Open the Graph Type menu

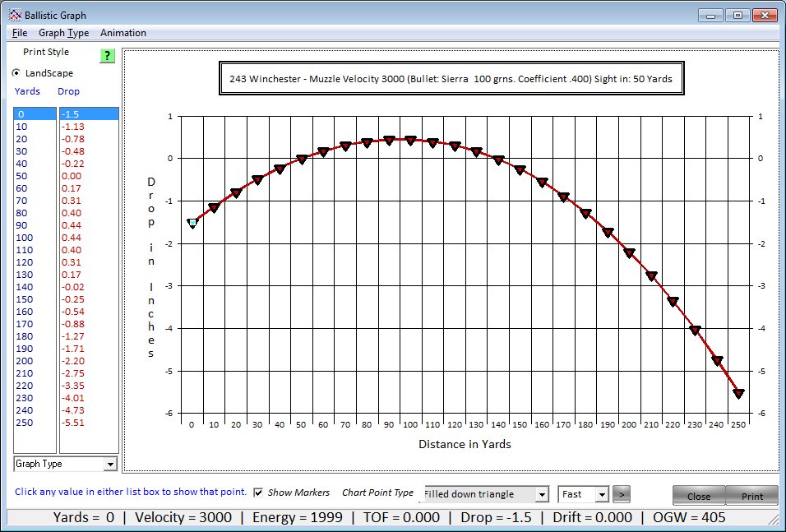coord(64,33)
